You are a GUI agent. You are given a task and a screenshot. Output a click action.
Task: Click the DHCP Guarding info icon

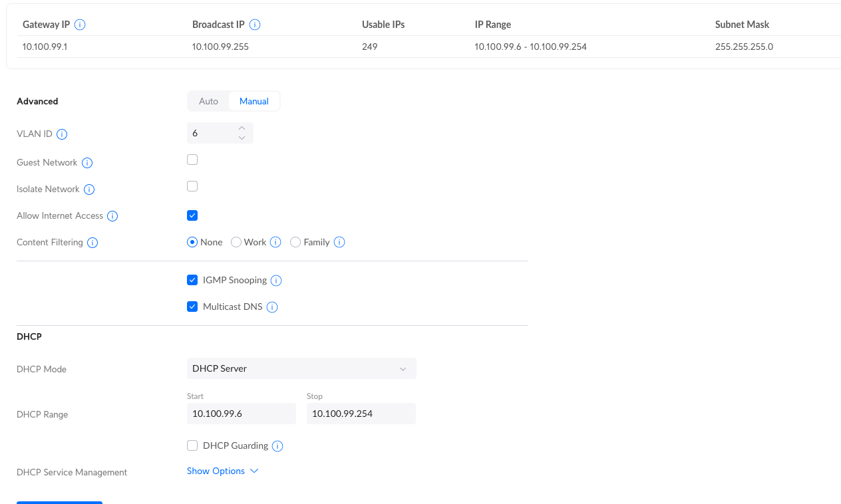[x=277, y=446]
